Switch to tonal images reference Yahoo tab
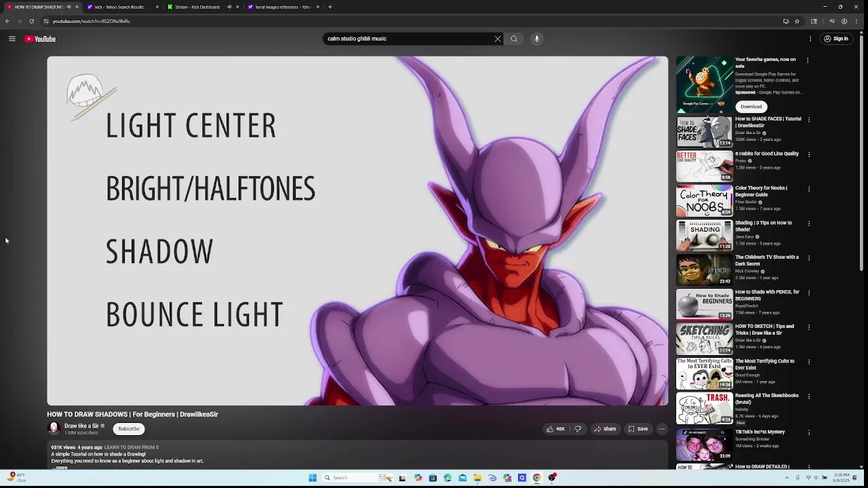 283,7
